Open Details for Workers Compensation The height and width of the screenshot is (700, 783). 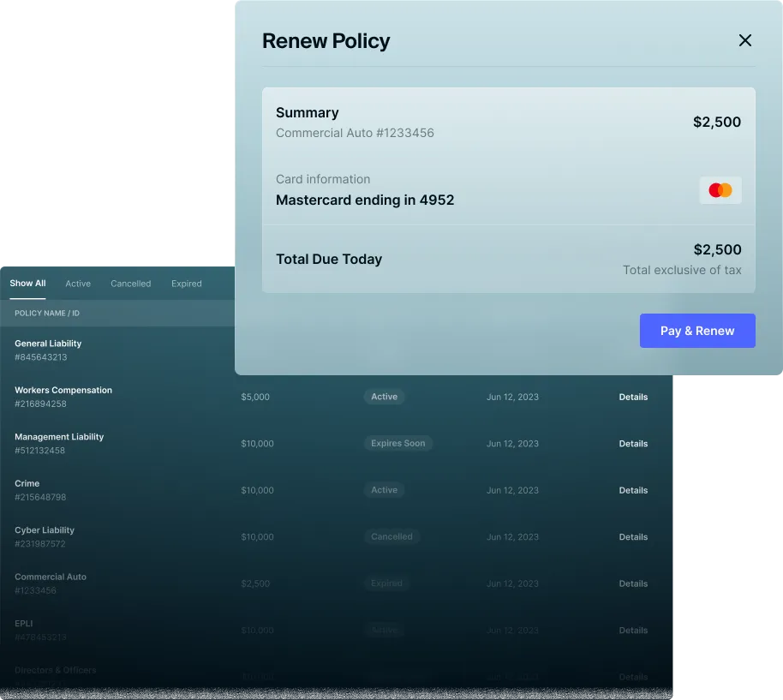(x=633, y=397)
